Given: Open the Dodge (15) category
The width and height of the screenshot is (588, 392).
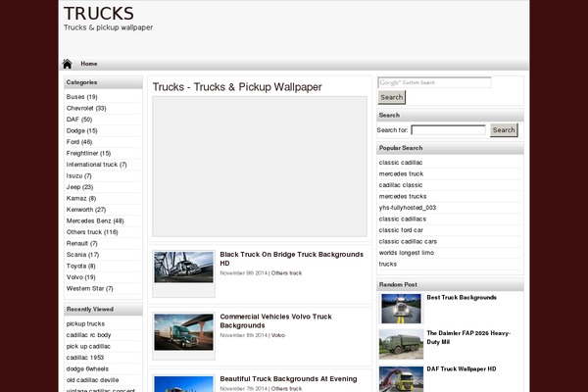Looking at the screenshot, I should click(x=81, y=130).
